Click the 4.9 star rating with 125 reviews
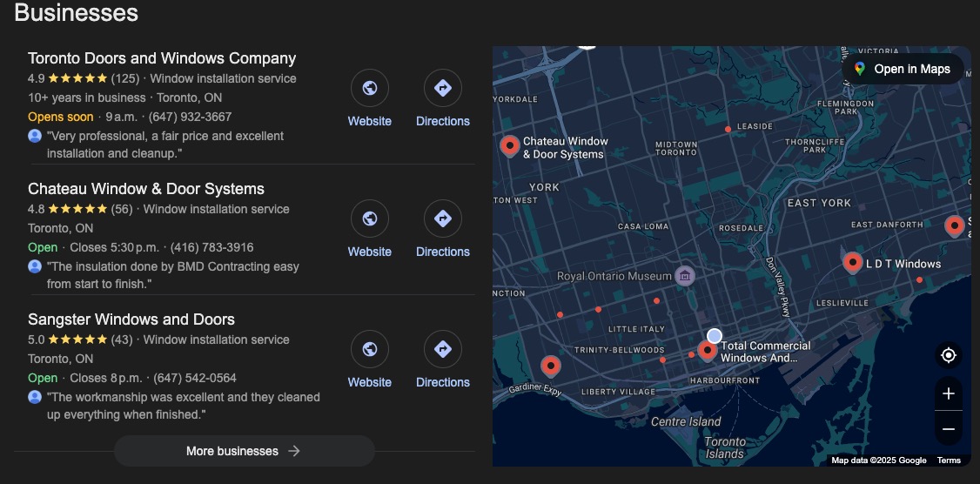The image size is (980, 484). (x=84, y=79)
